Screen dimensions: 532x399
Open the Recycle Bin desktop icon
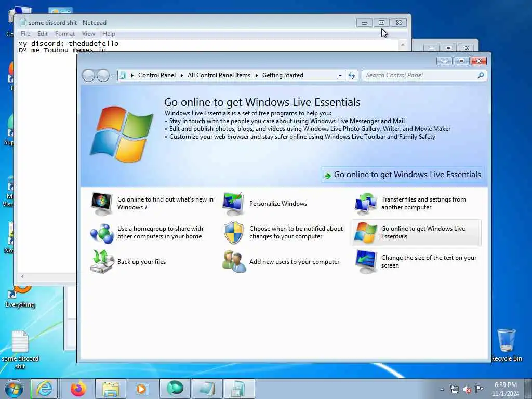[x=507, y=345]
